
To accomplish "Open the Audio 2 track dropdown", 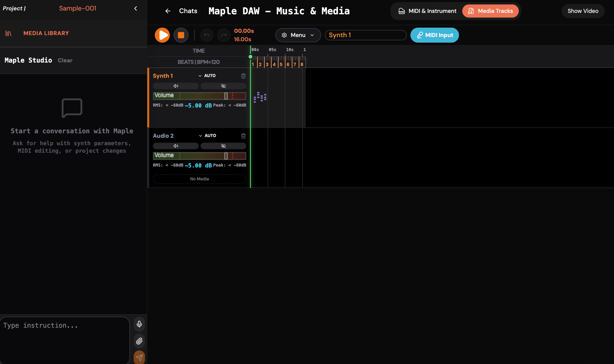I will click(201, 136).
